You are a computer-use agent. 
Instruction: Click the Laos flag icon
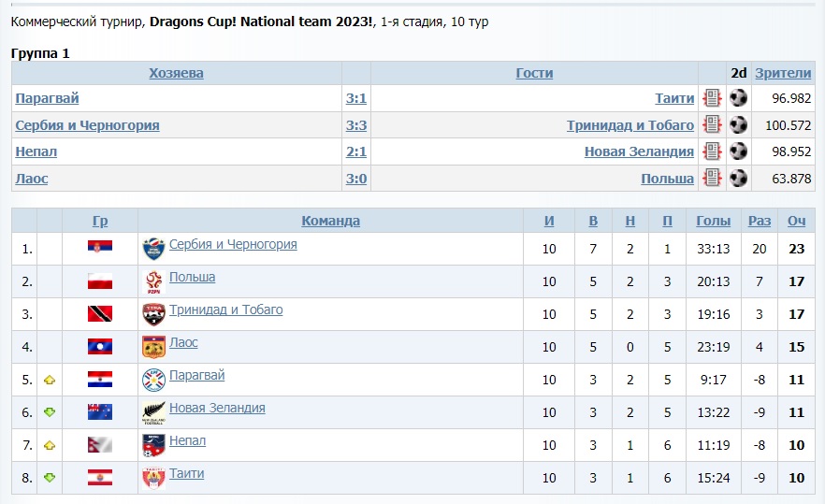coord(100,346)
